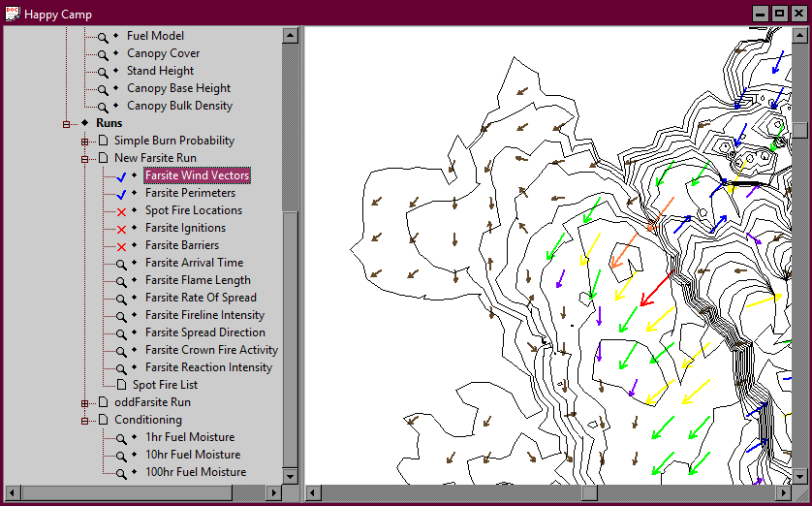This screenshot has width=812, height=506.
Task: Click tree panel vertical scrollbar thumb
Action: click(x=290, y=339)
